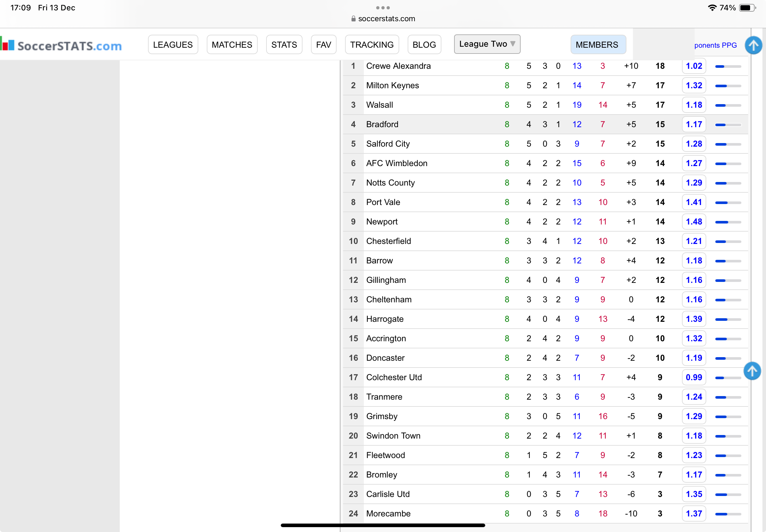Open the LEAGUES menu
The height and width of the screenshot is (532, 766).
pyautogui.click(x=173, y=45)
